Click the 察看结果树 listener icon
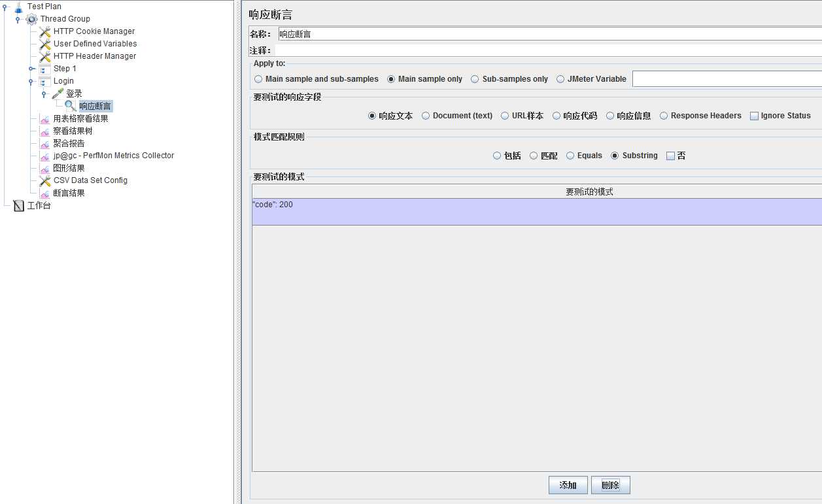 pos(44,131)
